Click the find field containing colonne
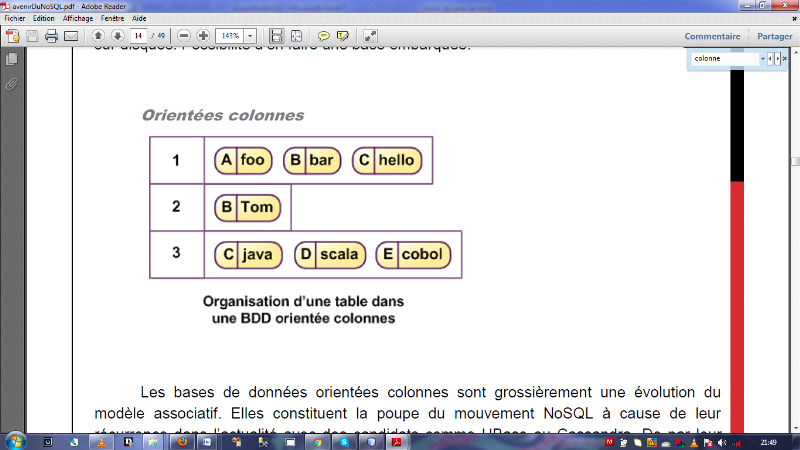The height and width of the screenshot is (450, 800). pos(725,59)
